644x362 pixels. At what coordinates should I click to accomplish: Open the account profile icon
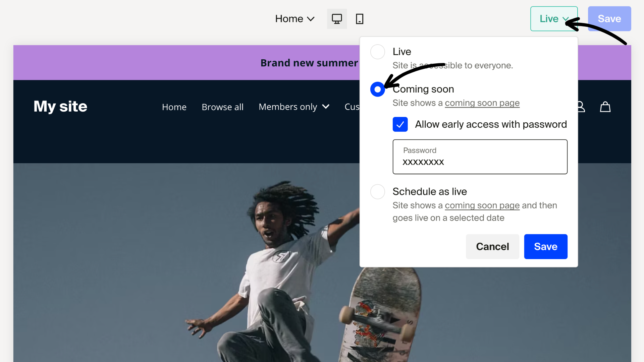pyautogui.click(x=581, y=107)
